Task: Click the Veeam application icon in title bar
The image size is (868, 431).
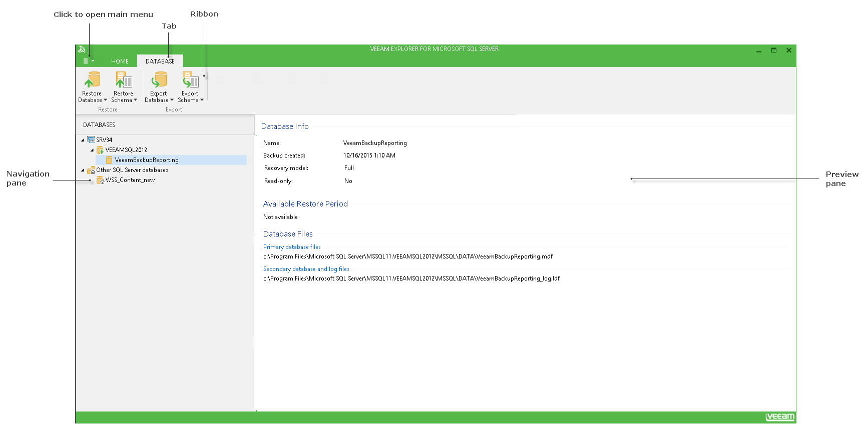Action: click(82, 49)
